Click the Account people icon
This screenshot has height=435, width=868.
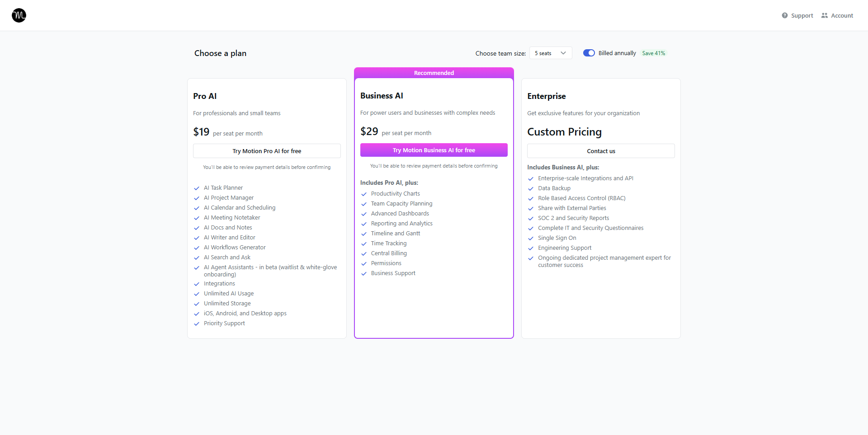pyautogui.click(x=824, y=15)
